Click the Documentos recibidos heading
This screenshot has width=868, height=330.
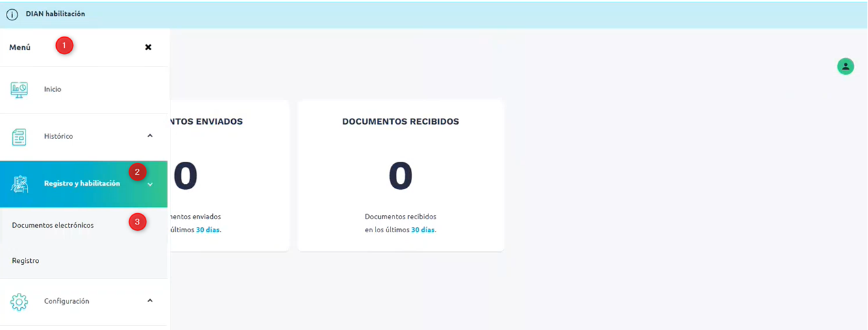[x=400, y=121]
